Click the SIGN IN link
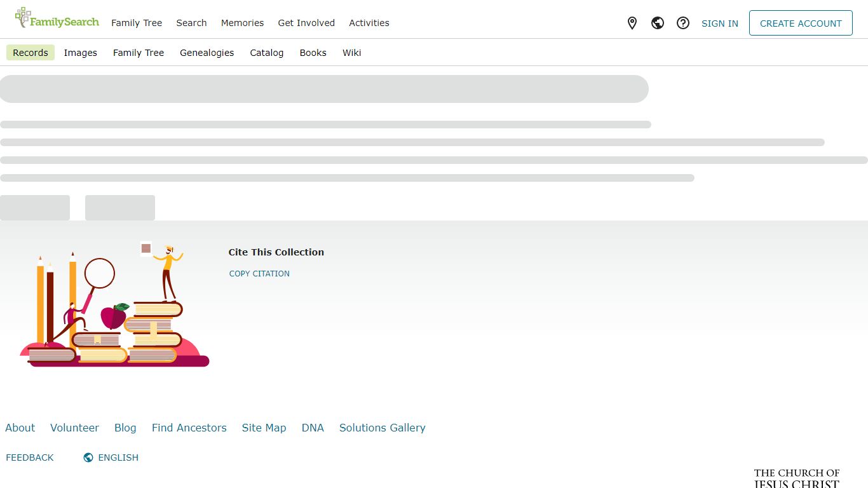This screenshot has height=488, width=868. pyautogui.click(x=720, y=24)
